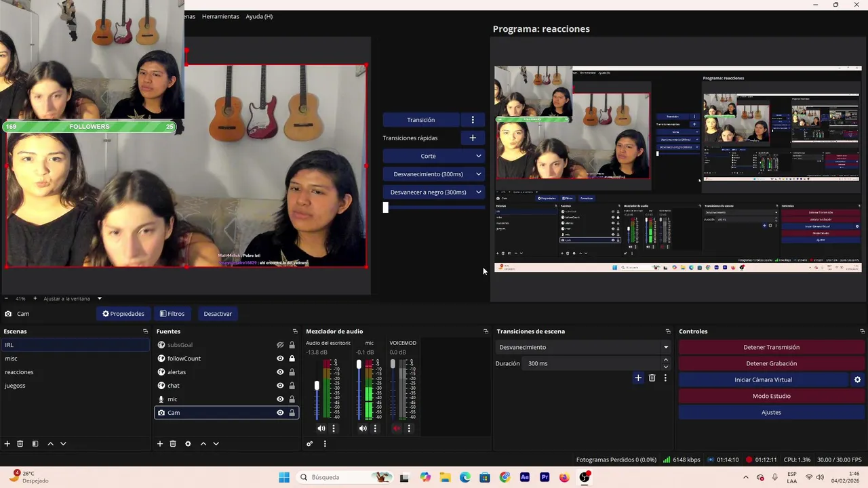Open mic channel options three dots
Image resolution: width=868 pixels, height=488 pixels.
(375, 428)
